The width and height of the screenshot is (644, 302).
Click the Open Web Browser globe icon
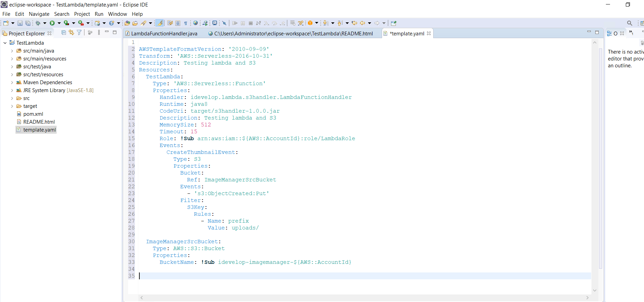195,23
